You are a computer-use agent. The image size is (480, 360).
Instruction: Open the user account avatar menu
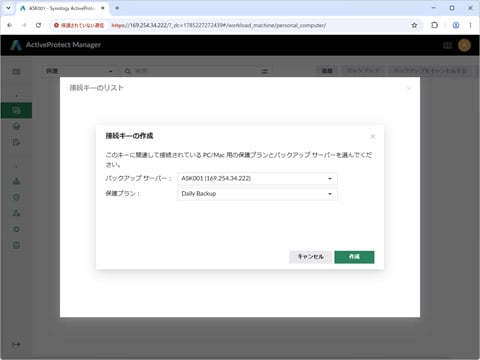pos(464,45)
